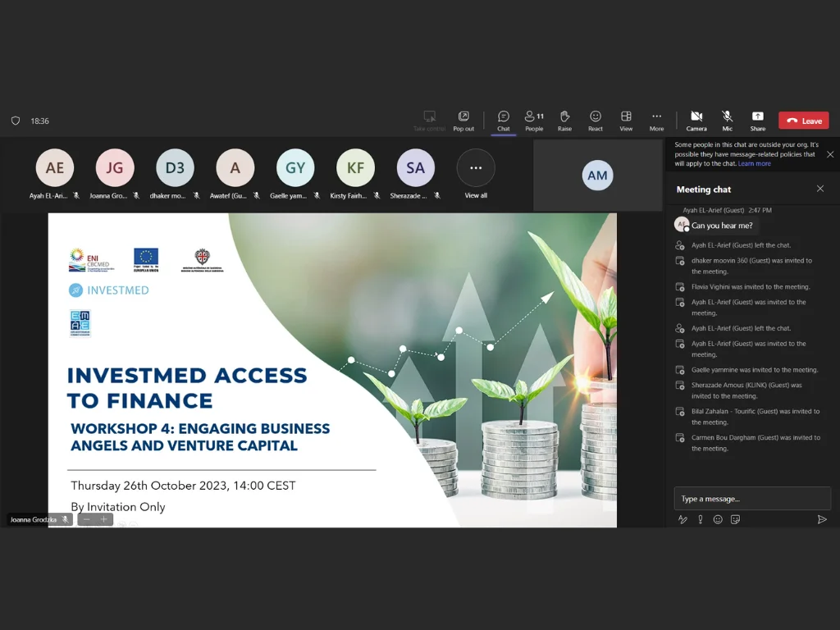Viewport: 840px width, 630px height.
Task: Click the message Format icon
Action: [x=682, y=519]
